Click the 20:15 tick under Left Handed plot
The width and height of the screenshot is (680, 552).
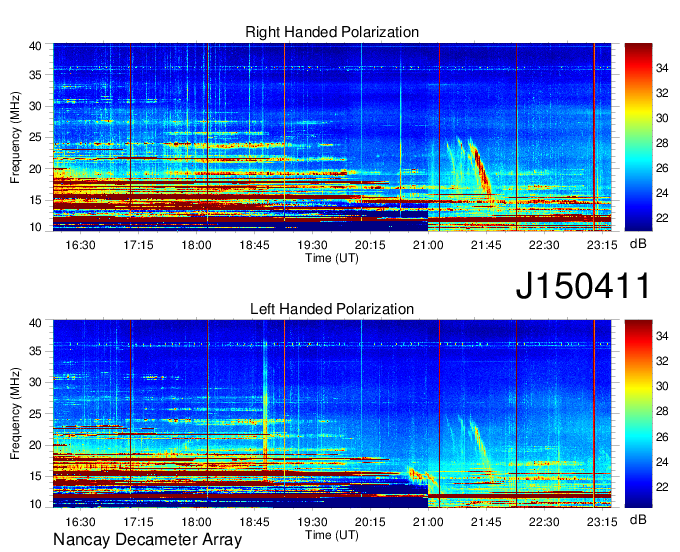(x=370, y=522)
